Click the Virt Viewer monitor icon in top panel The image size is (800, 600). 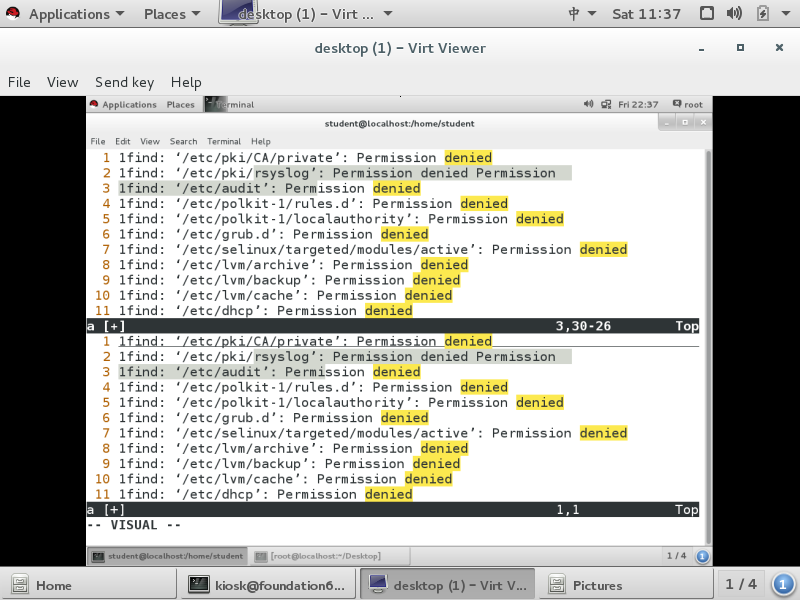pyautogui.click(x=238, y=12)
